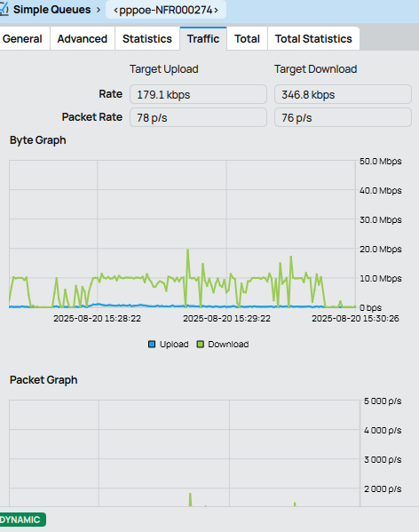
Task: Click the Target Download Rate field
Action: 343,94
